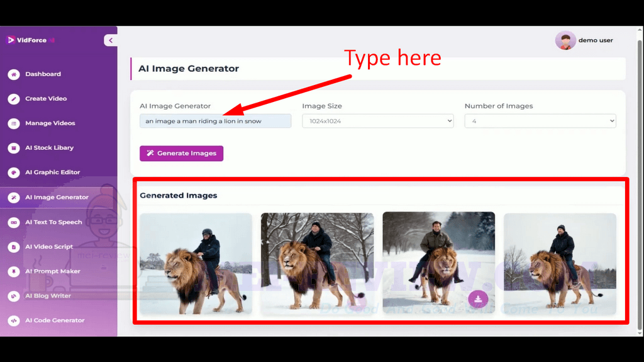Click the AI Image Generator wand icon
The height and width of the screenshot is (362, 644).
pos(14,198)
